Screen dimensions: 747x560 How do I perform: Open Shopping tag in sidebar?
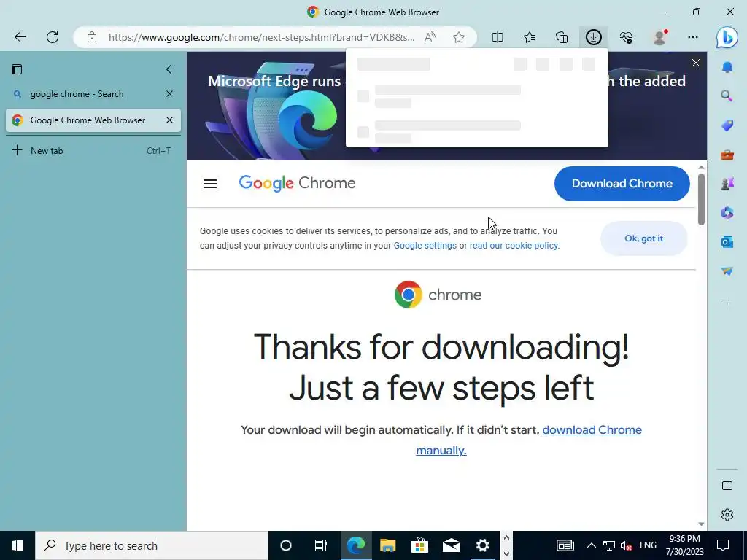point(727,125)
